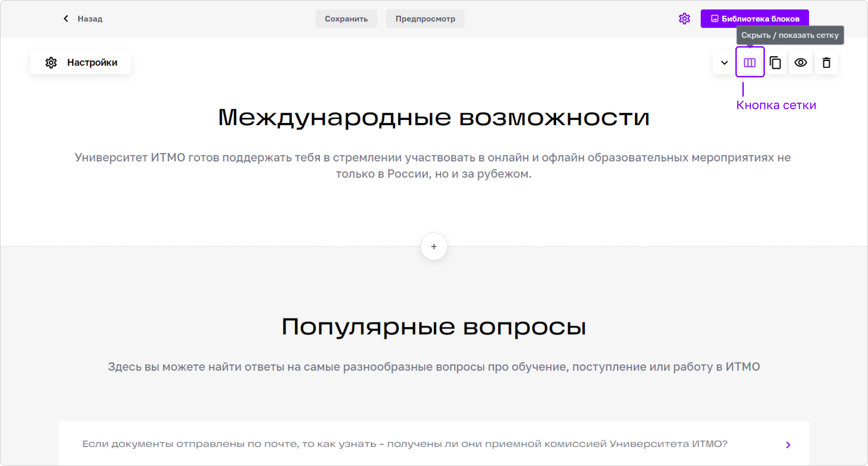Click the Назад link text

pos(90,19)
